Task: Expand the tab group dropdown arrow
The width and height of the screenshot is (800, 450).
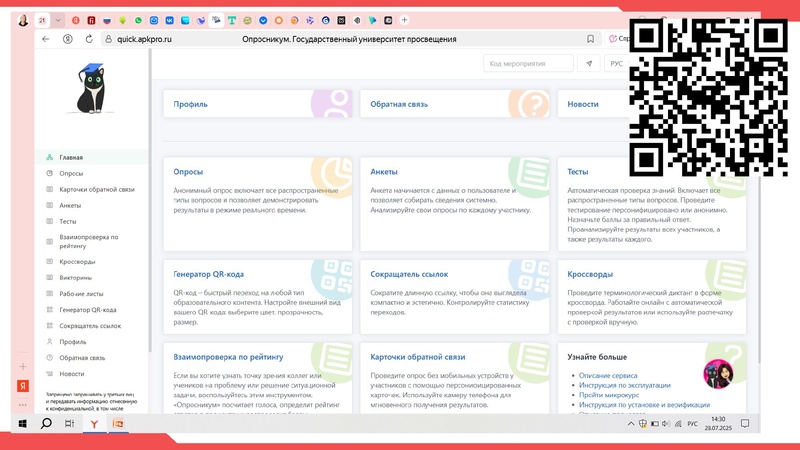Action: (x=58, y=20)
